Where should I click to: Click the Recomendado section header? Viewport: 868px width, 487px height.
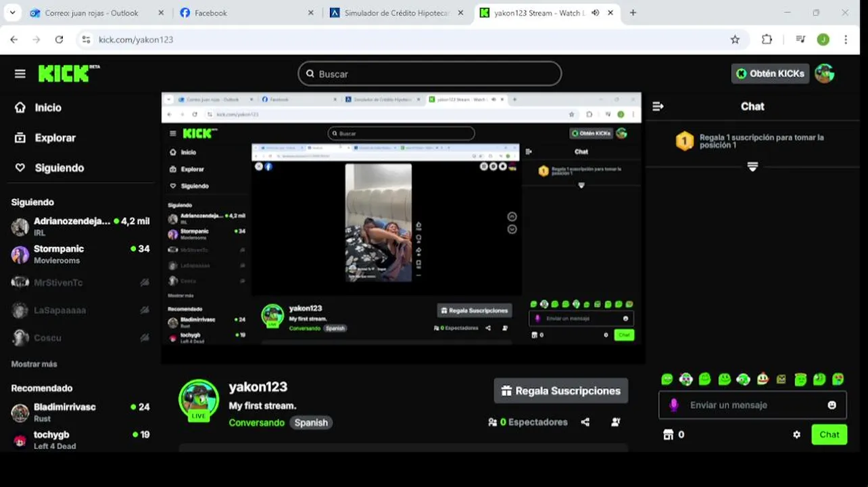[x=41, y=388]
